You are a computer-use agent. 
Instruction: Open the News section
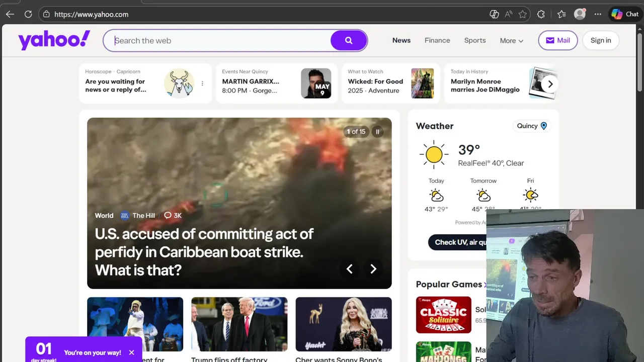click(x=401, y=40)
